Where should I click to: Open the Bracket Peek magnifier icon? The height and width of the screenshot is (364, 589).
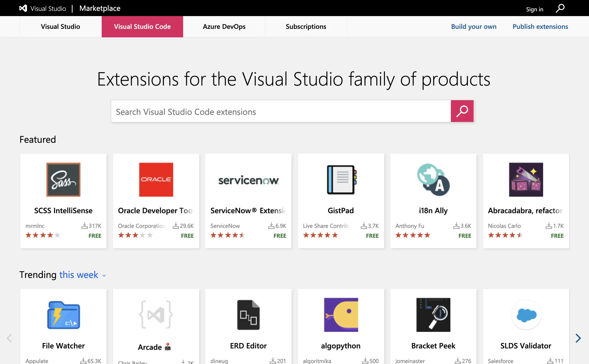(x=433, y=315)
